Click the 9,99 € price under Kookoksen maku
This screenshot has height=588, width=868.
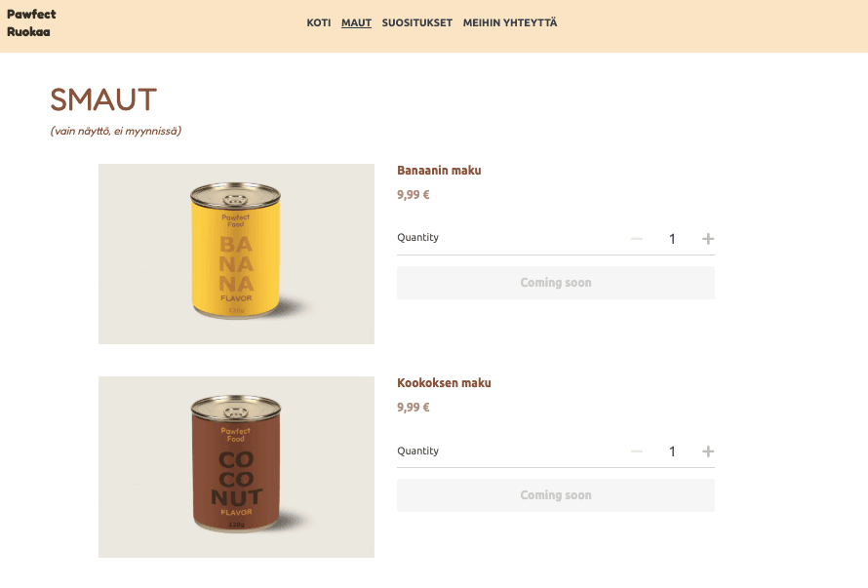click(413, 408)
